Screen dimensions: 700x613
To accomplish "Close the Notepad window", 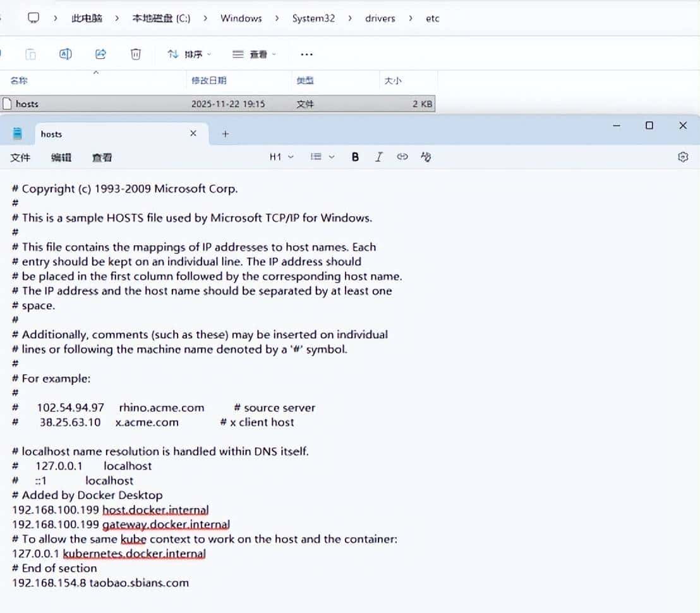I will [683, 126].
